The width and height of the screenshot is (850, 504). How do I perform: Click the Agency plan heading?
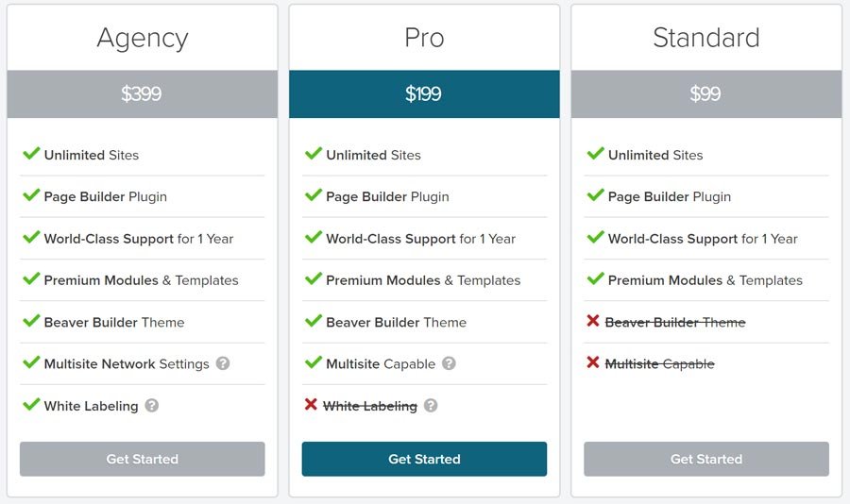tap(143, 38)
